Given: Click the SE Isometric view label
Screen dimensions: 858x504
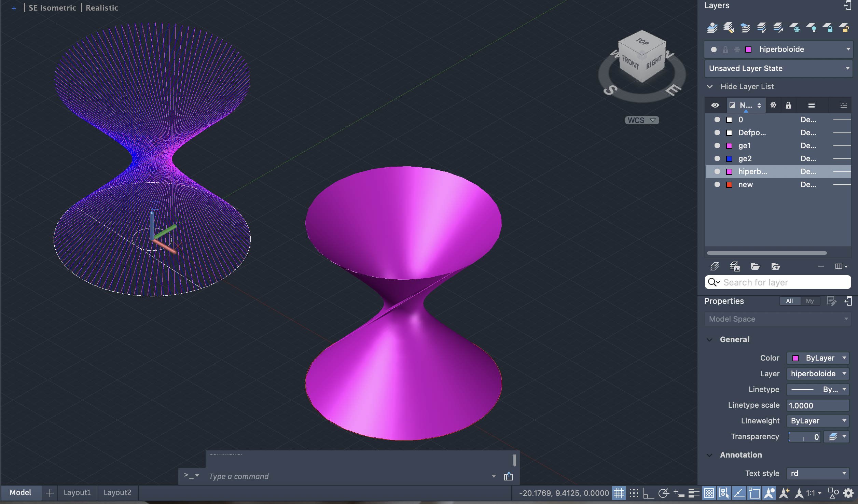Looking at the screenshot, I should click(x=52, y=8).
